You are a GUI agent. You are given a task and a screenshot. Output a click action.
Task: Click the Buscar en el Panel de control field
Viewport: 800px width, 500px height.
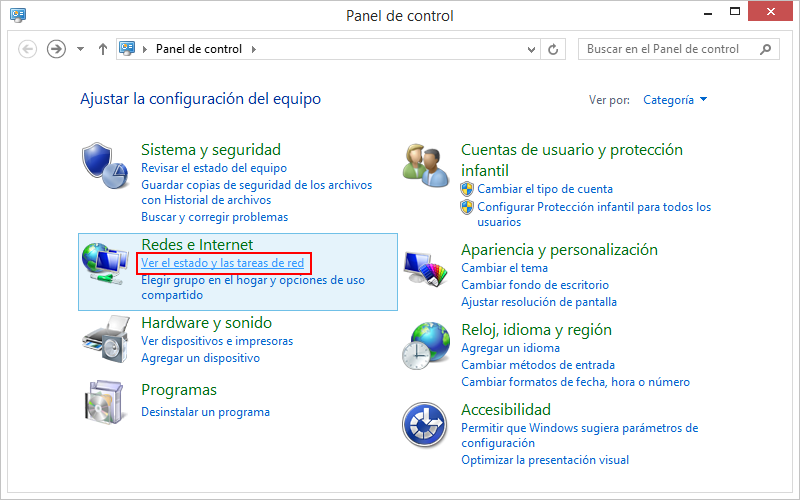(x=668, y=49)
